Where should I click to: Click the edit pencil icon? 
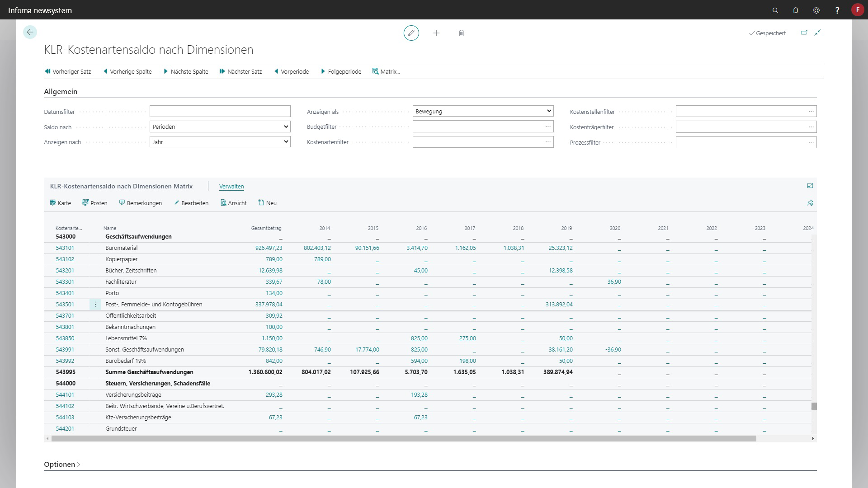click(411, 33)
